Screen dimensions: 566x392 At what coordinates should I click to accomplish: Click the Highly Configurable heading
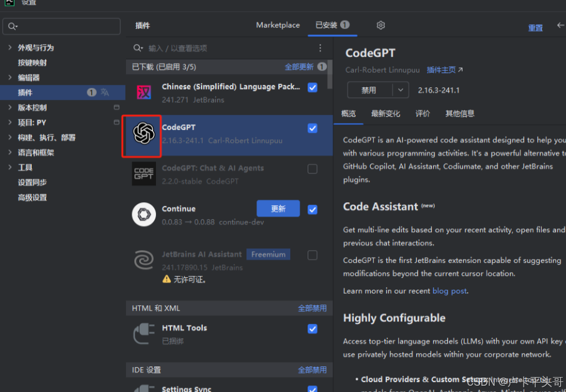pyautogui.click(x=394, y=318)
